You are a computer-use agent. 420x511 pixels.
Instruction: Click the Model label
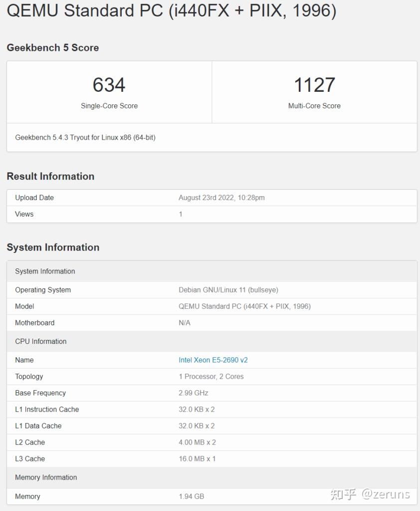click(24, 306)
